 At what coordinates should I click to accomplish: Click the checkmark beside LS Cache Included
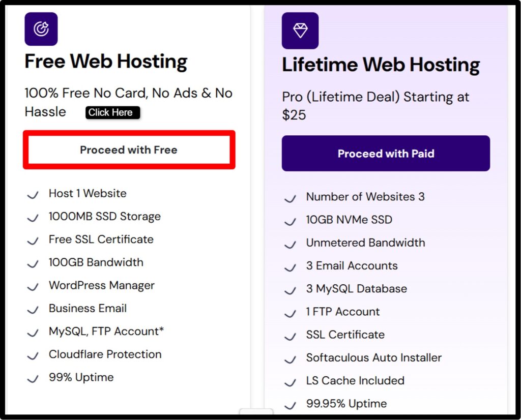point(290,383)
